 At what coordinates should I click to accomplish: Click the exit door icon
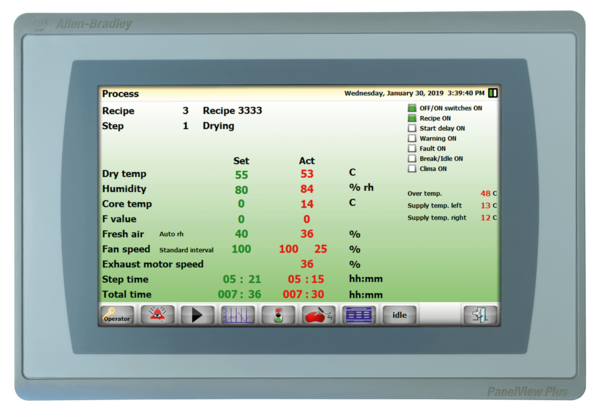click(x=479, y=315)
